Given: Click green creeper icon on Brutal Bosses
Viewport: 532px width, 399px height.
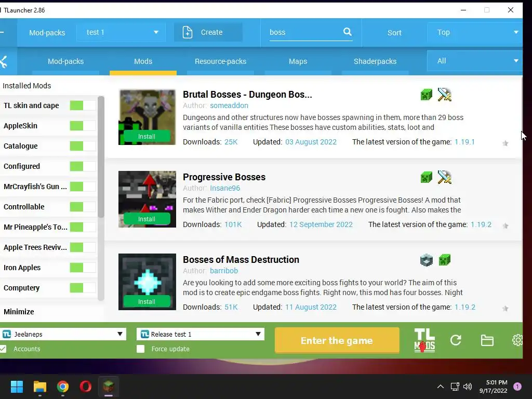Looking at the screenshot, I should coord(427,95).
